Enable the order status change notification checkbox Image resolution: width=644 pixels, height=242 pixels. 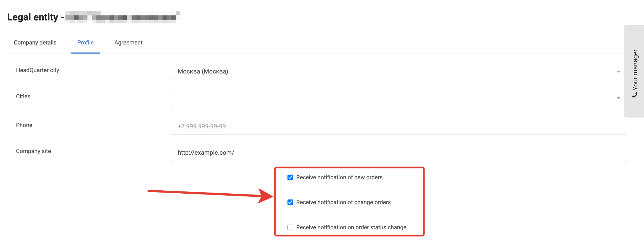tap(290, 227)
